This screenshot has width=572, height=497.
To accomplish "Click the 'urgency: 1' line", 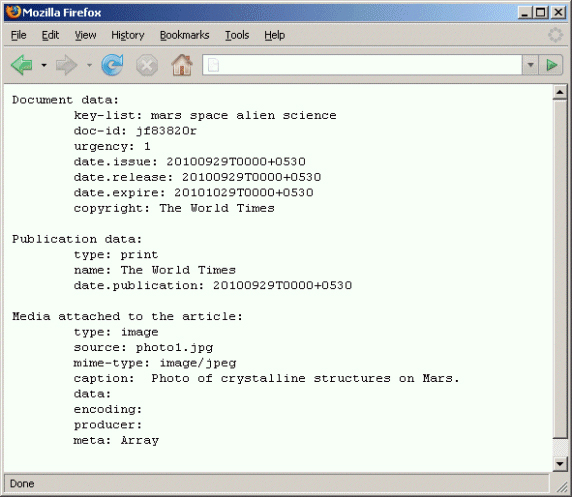I will pyautogui.click(x=112, y=147).
